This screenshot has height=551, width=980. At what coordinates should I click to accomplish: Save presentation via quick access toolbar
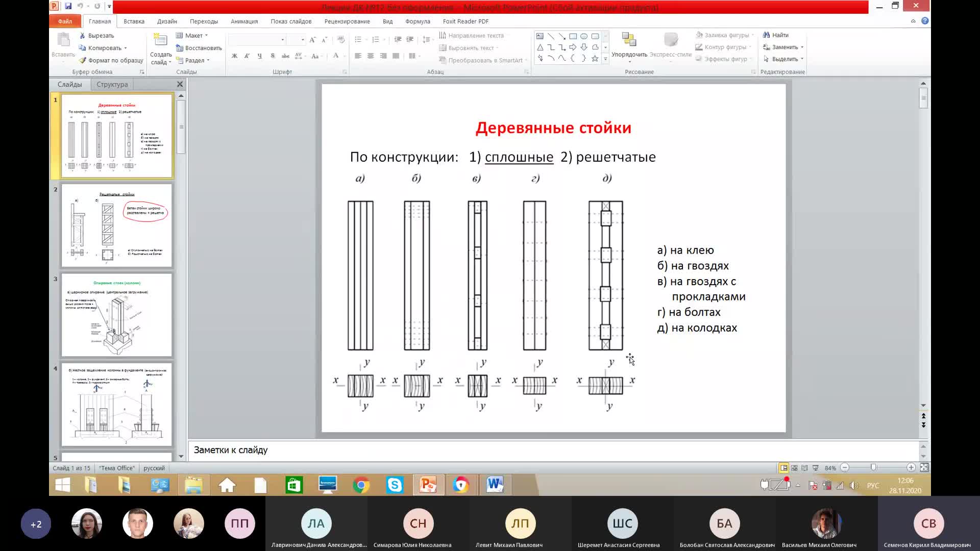[x=68, y=6]
